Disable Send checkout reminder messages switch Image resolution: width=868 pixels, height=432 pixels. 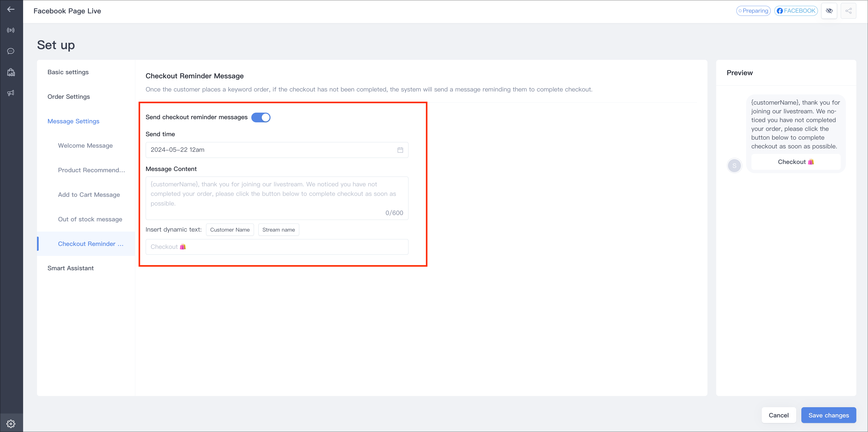pyautogui.click(x=261, y=117)
